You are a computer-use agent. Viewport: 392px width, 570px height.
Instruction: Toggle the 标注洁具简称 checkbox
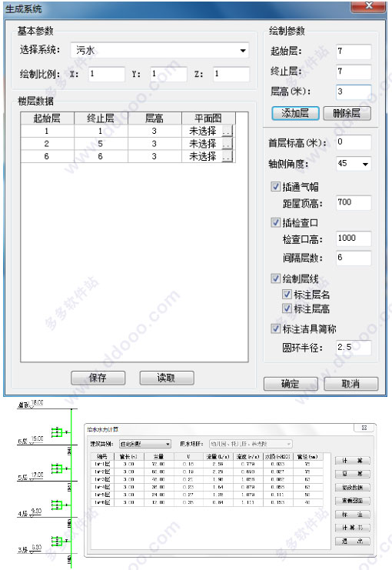point(276,328)
